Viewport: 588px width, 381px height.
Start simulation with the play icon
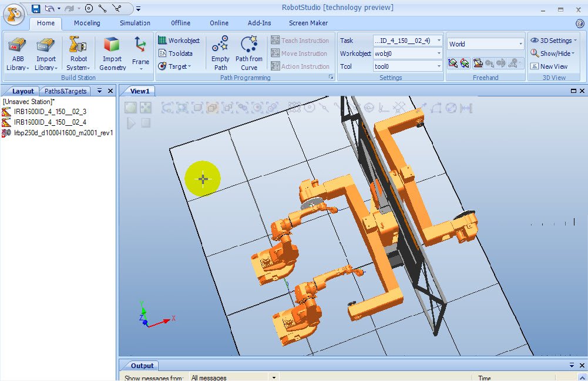[130, 123]
